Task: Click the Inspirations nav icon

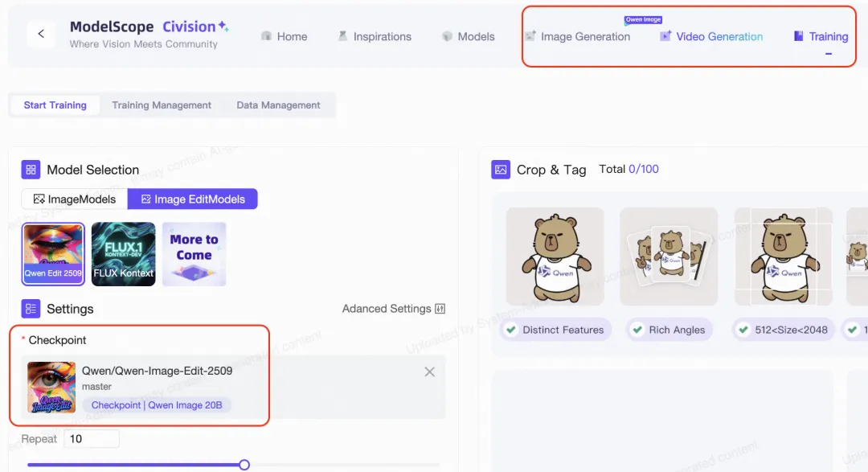Action: [342, 36]
